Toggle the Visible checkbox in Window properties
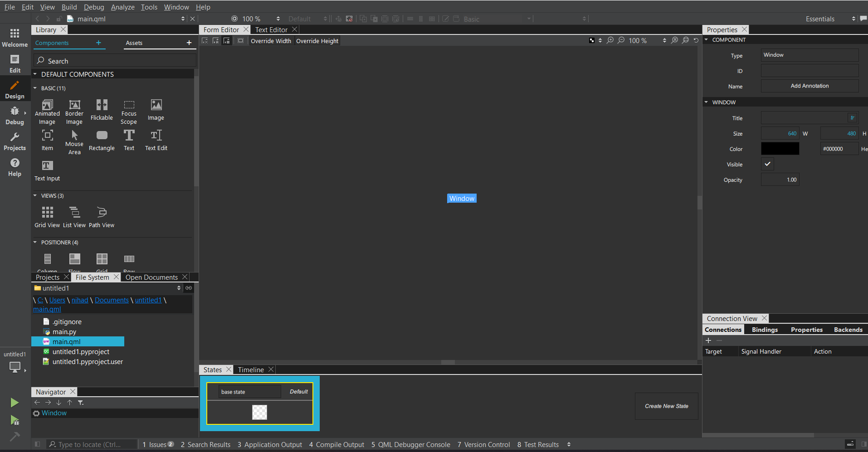The width and height of the screenshot is (868, 452). point(767,164)
